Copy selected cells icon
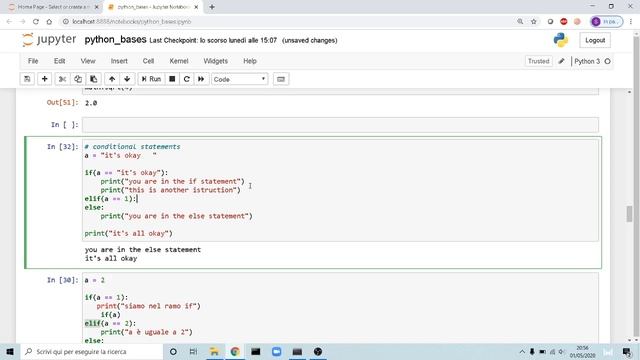The width and height of the screenshot is (640, 360). pyautogui.click(x=78, y=79)
